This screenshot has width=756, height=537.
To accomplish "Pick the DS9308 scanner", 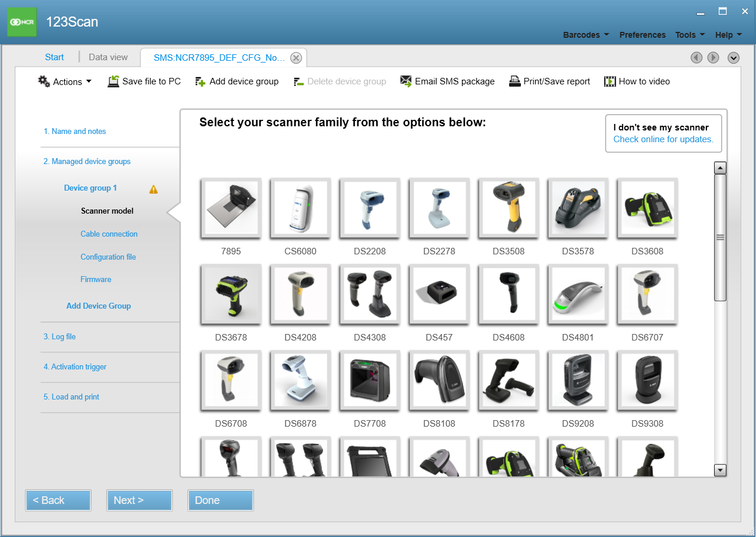I will click(x=647, y=381).
